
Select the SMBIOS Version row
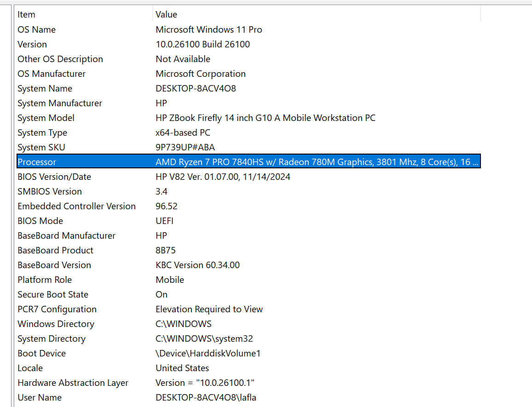[249, 191]
